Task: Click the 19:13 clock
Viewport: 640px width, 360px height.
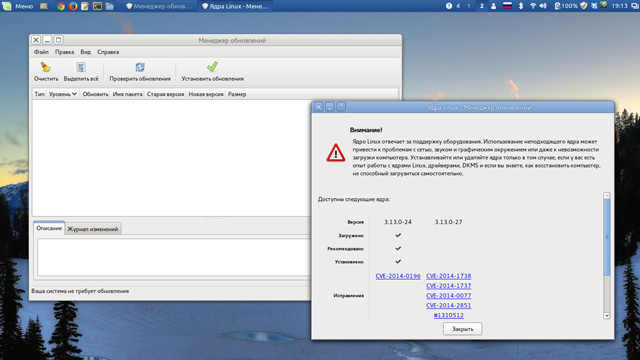Action: click(x=620, y=6)
